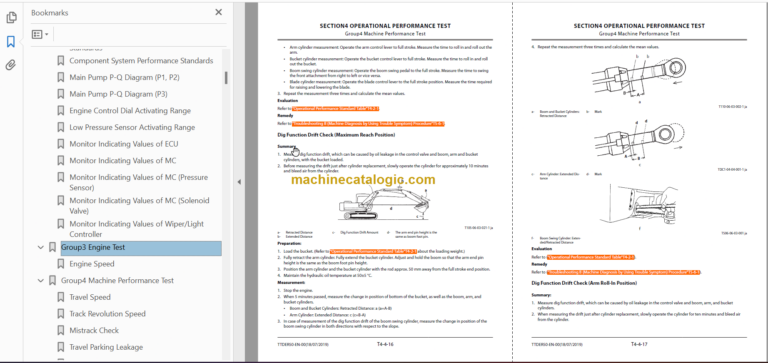Click bookmark icon beside Group3 Engine Test

52,247
